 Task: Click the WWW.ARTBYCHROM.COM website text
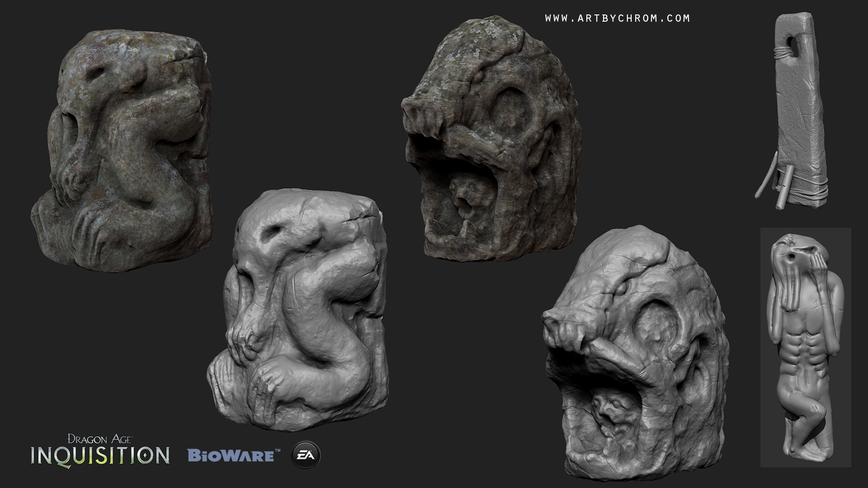(618, 19)
